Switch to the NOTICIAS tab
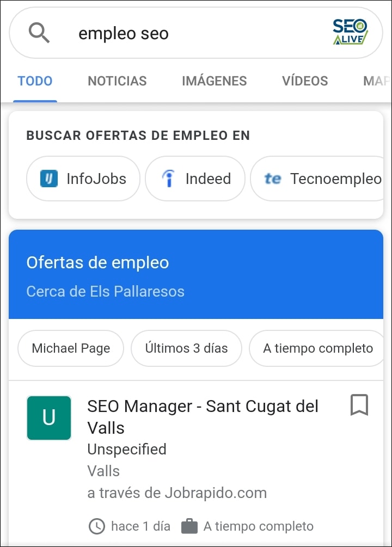This screenshot has width=392, height=547. click(x=117, y=81)
